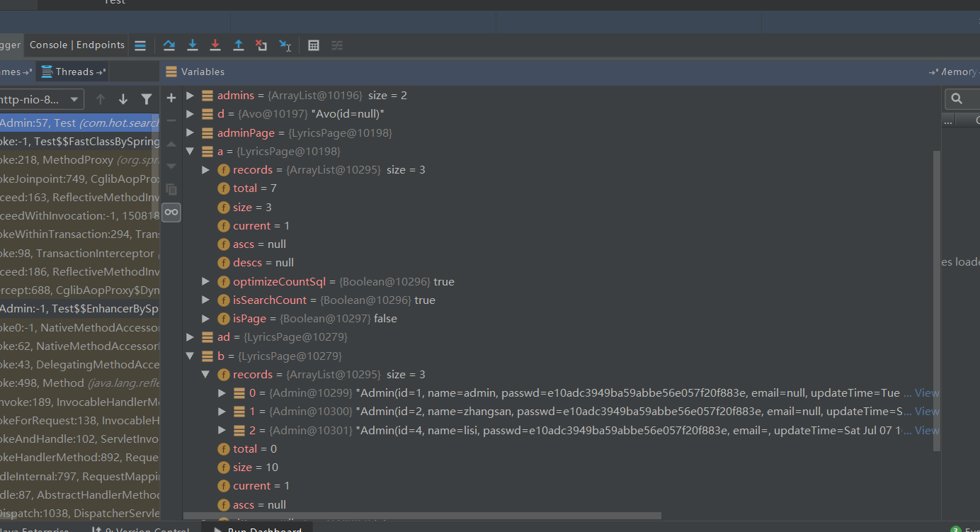
Task: Toggle the frames filter funnel icon
Action: click(147, 99)
